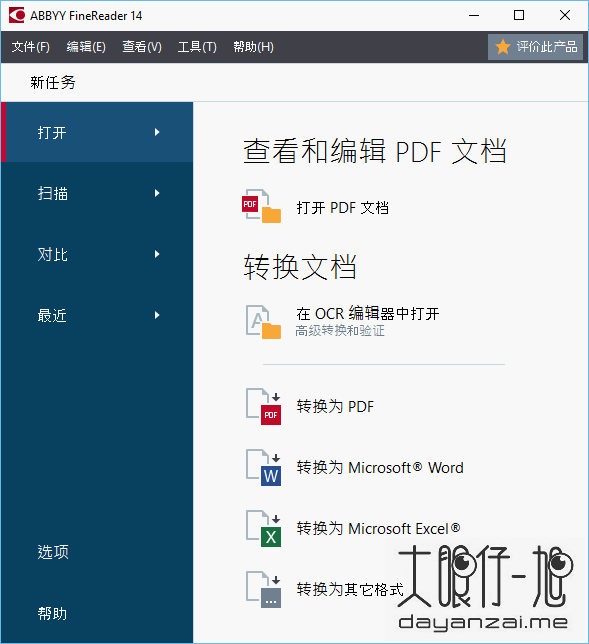
Task: Click the 转换为 PDF link
Action: click(x=335, y=407)
